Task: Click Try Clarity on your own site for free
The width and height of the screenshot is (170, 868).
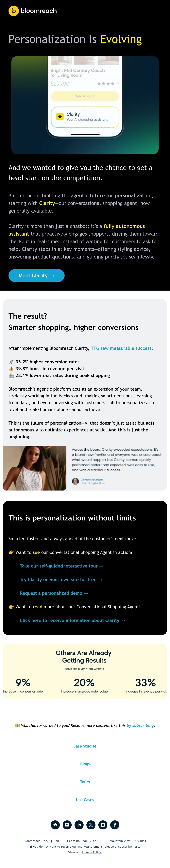Action: coord(61,579)
